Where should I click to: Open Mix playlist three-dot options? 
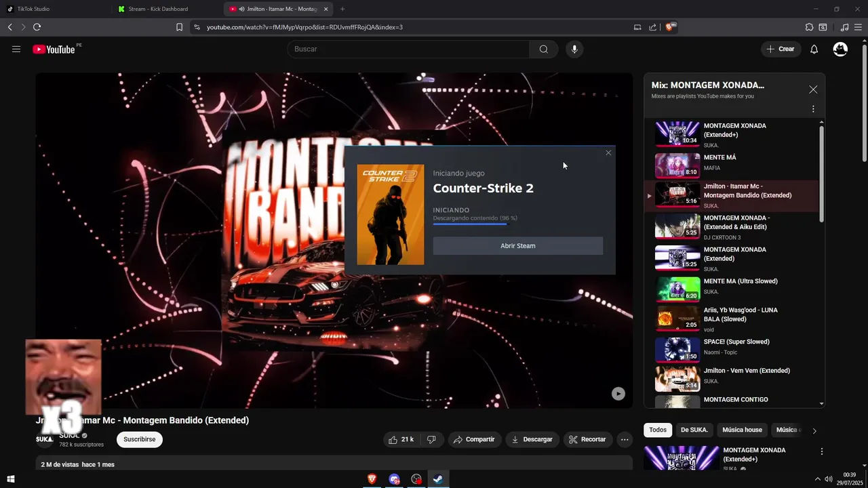(813, 109)
